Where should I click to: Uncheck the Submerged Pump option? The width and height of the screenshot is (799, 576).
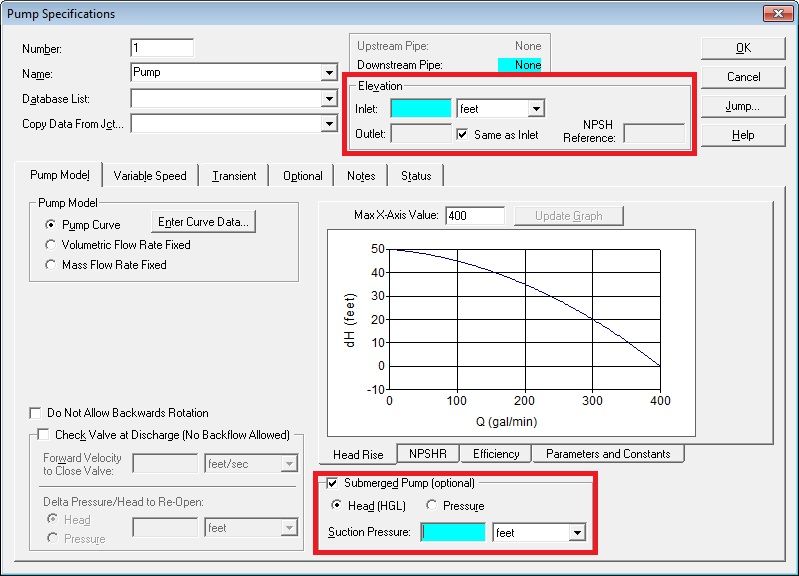coord(333,484)
